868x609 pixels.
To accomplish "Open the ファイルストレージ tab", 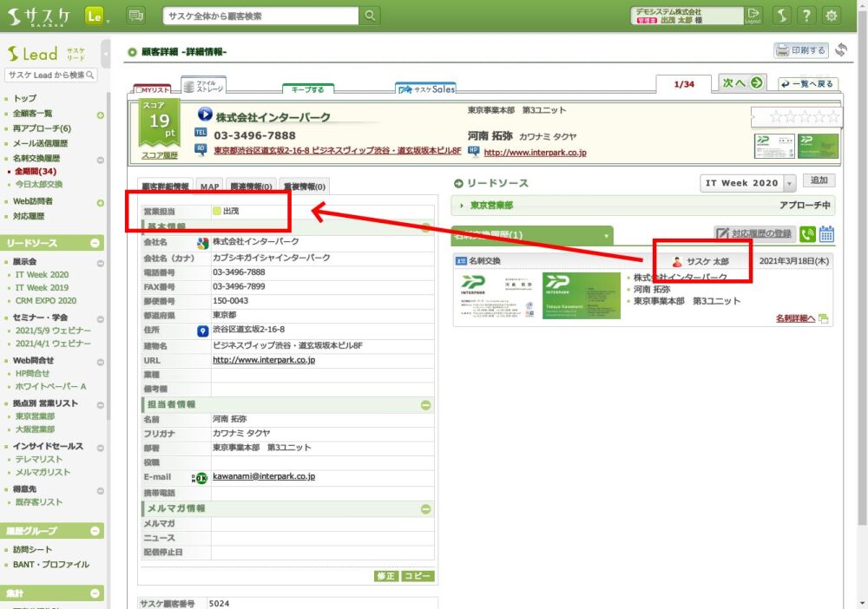I will [203, 86].
